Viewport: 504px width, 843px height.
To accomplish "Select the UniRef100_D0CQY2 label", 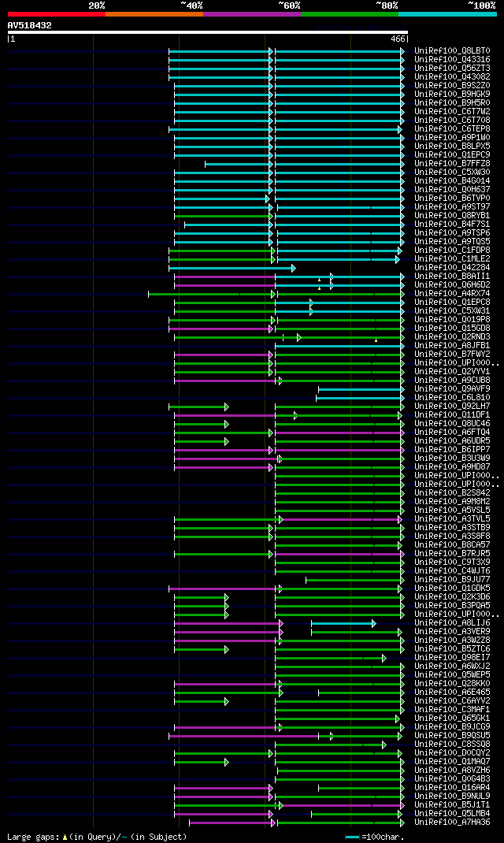I will pyautogui.click(x=452, y=752).
